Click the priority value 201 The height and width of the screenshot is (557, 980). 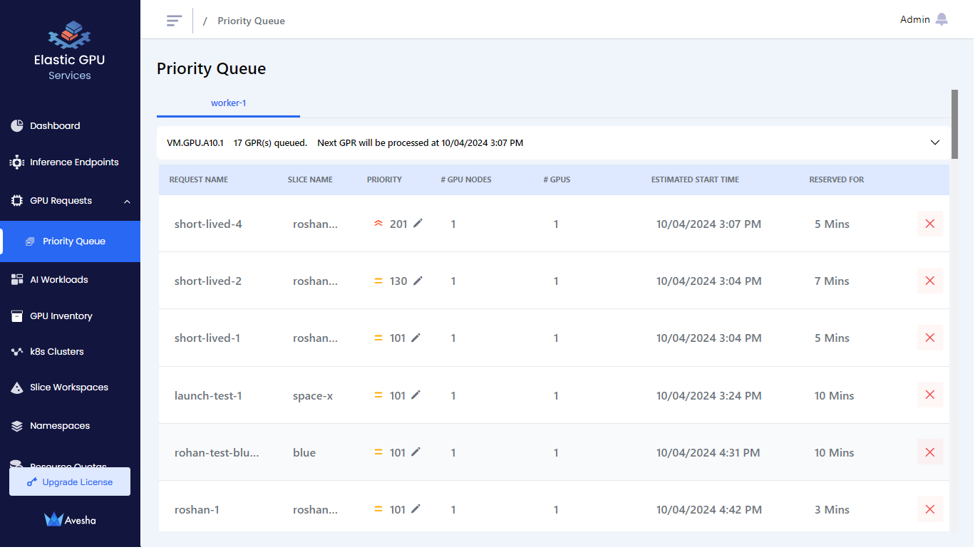point(398,224)
